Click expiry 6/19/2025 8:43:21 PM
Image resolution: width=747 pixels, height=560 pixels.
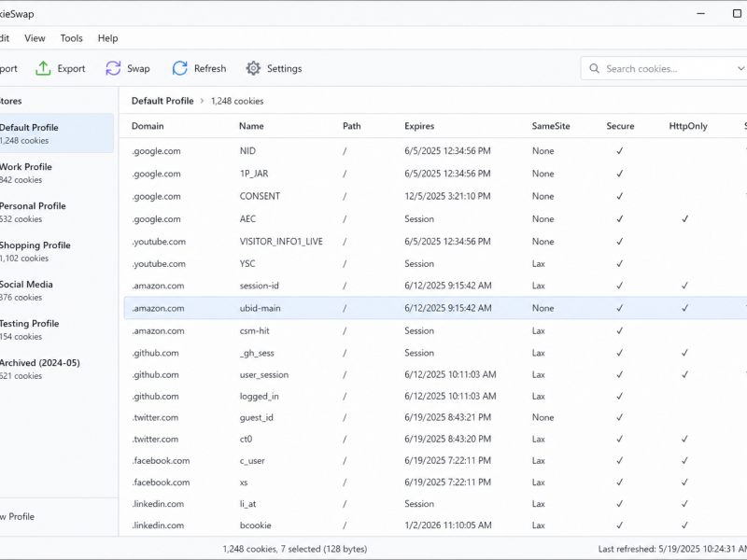[448, 417]
